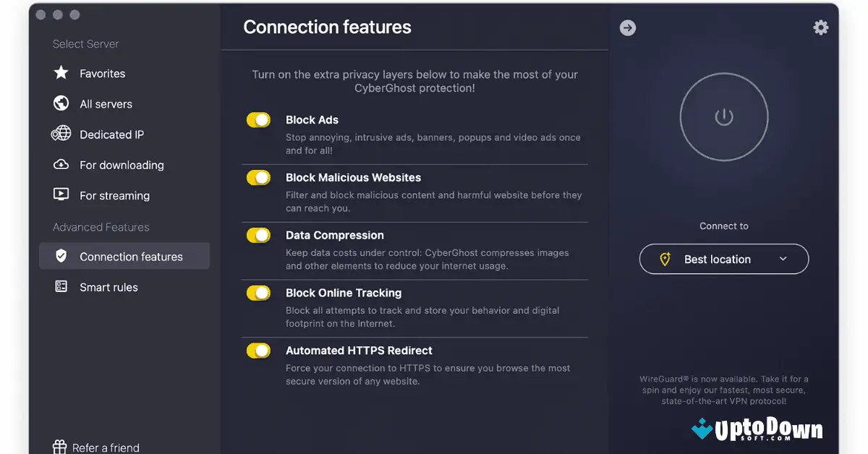
Task: Select the For downloading cloud icon
Action: click(61, 164)
